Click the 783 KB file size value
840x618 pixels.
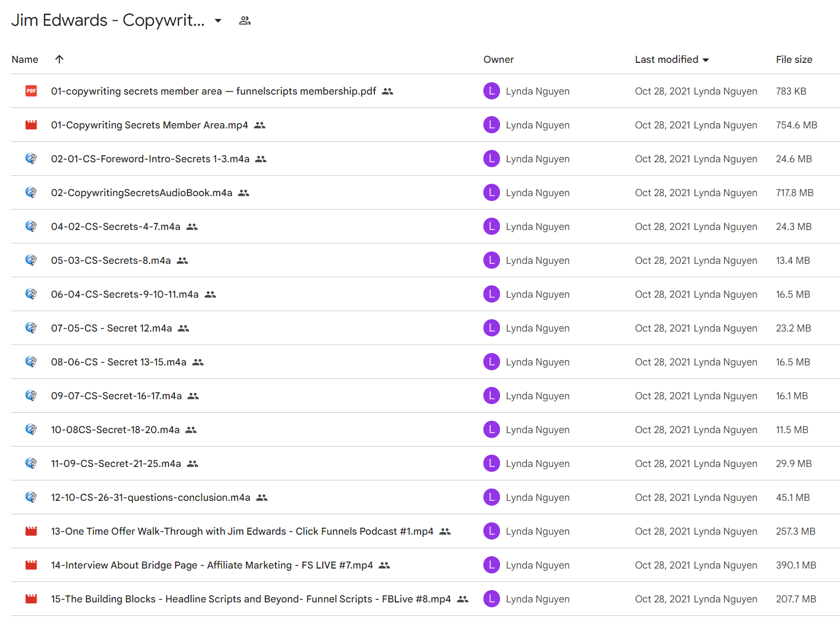click(x=791, y=91)
